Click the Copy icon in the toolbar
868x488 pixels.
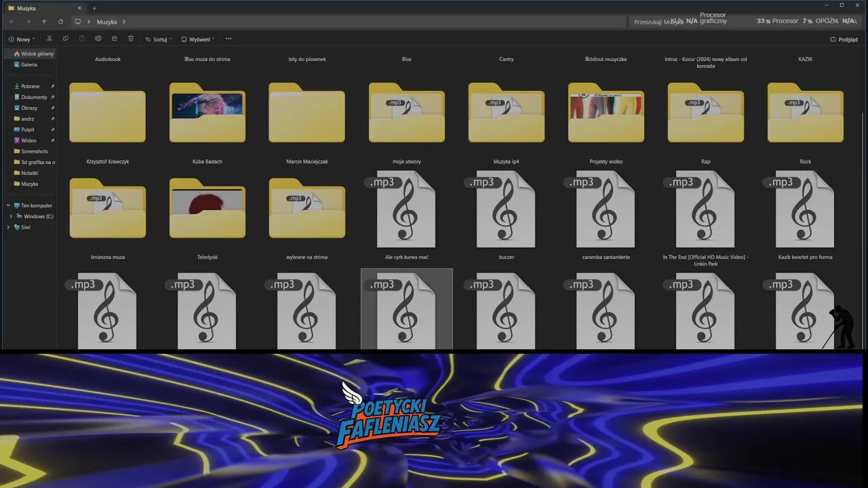tap(66, 39)
